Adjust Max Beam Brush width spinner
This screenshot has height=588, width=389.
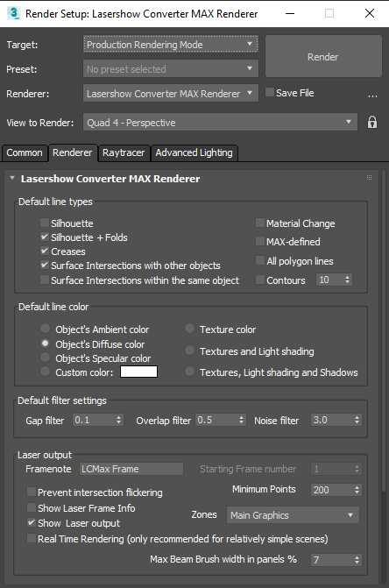357,560
